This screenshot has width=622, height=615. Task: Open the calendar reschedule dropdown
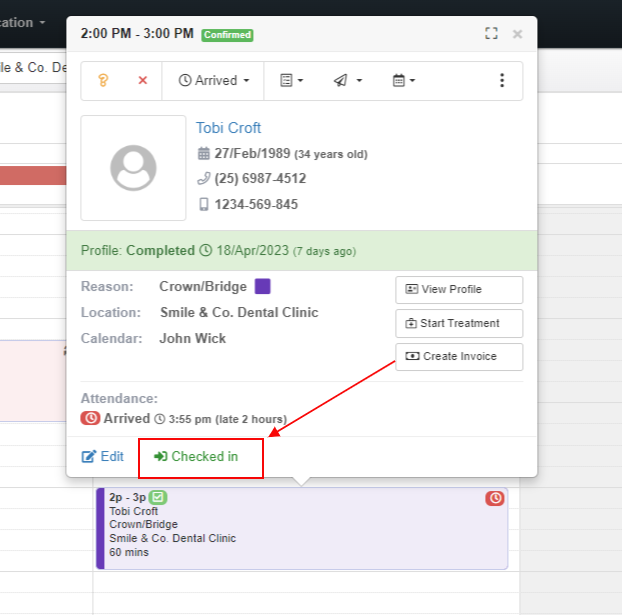click(x=403, y=81)
